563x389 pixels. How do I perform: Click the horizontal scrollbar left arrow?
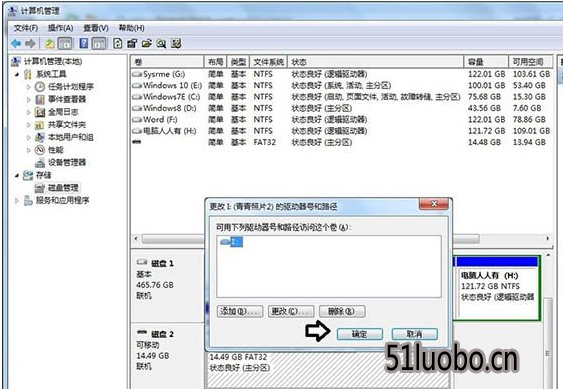click(x=136, y=239)
